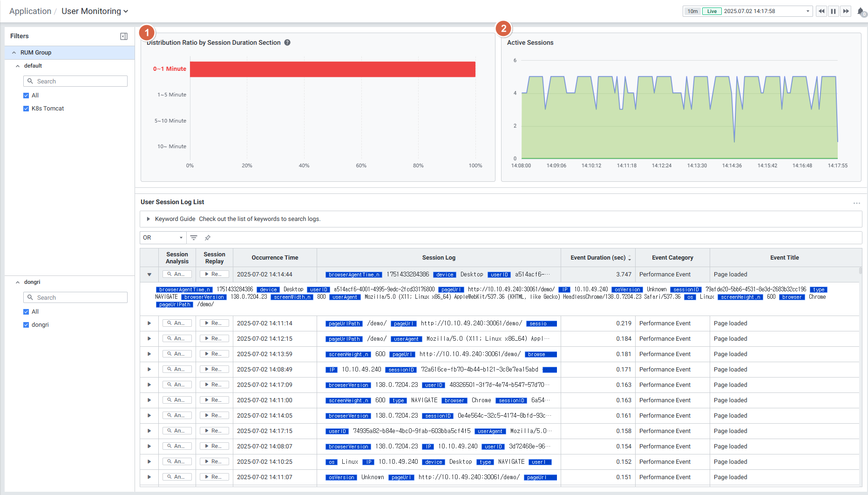Click the notification bell icon
Screen dimensions: 868x495
pyautogui.click(x=860, y=12)
